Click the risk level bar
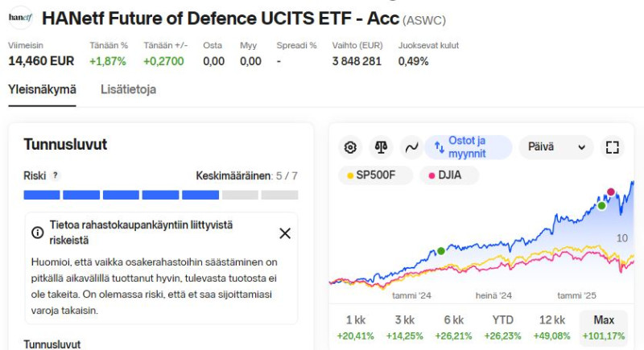The image size is (644, 350). 160,195
